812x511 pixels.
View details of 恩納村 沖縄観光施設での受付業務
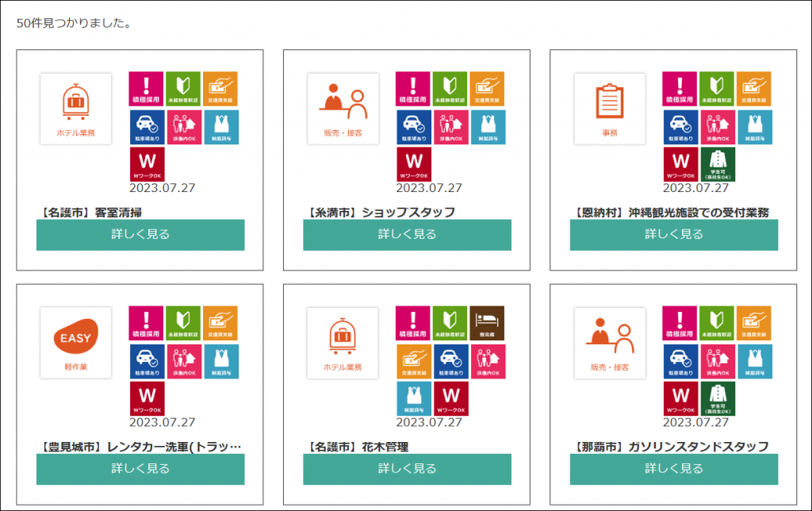point(673,235)
